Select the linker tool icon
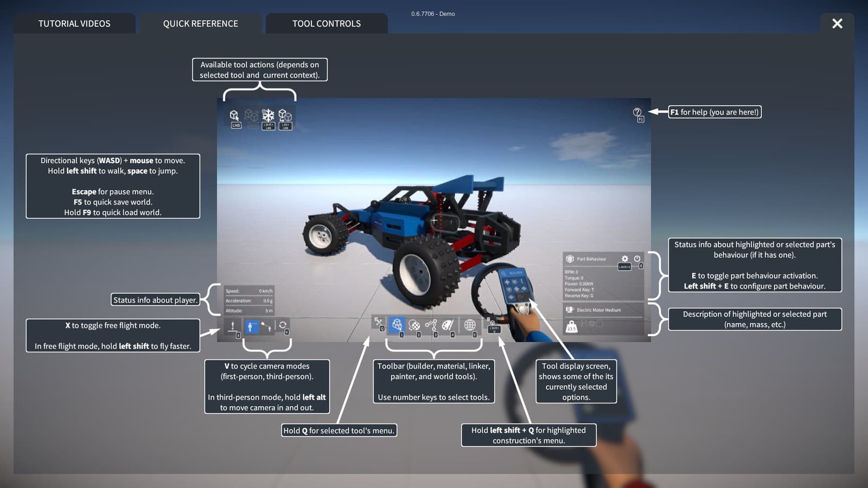 pyautogui.click(x=431, y=325)
